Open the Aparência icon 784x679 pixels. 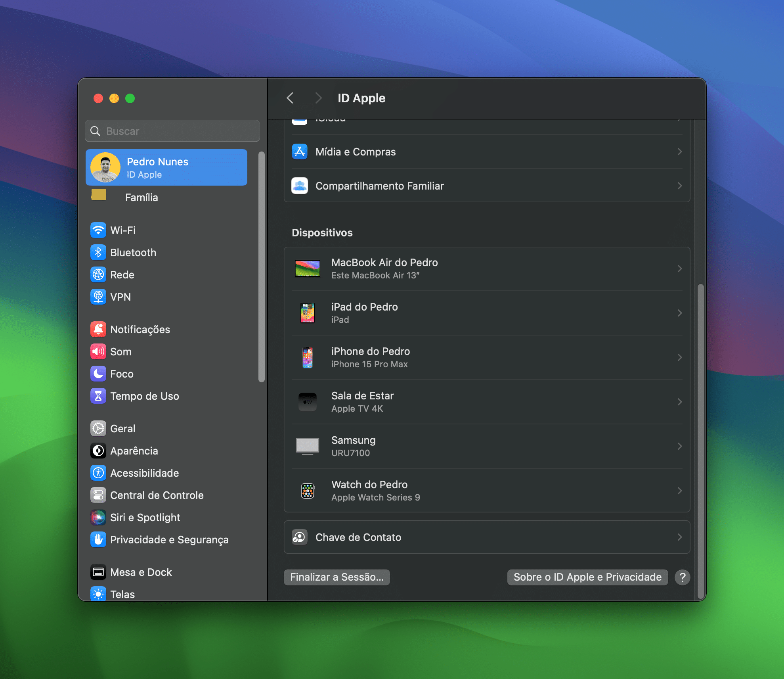98,451
